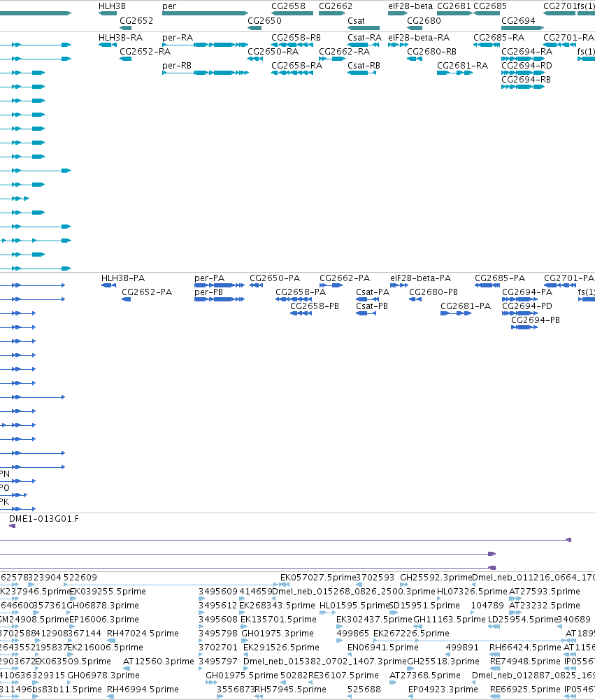Click the AT12560.3prime EST label
The image size is (595, 700).
pyautogui.click(x=159, y=661)
